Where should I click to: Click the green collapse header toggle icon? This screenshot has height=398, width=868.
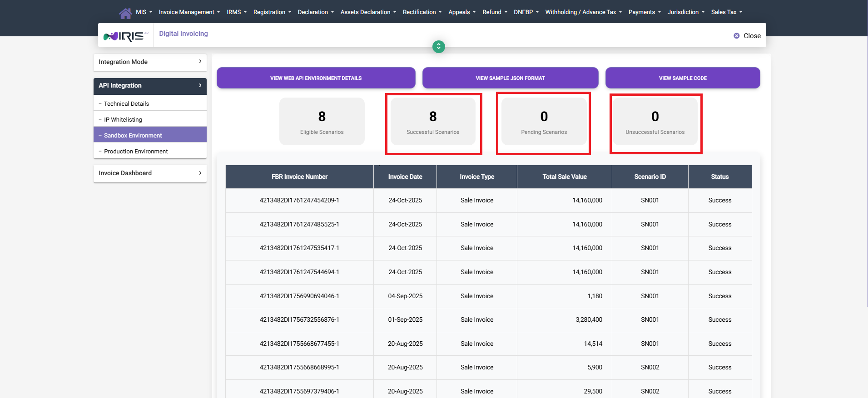(x=438, y=47)
